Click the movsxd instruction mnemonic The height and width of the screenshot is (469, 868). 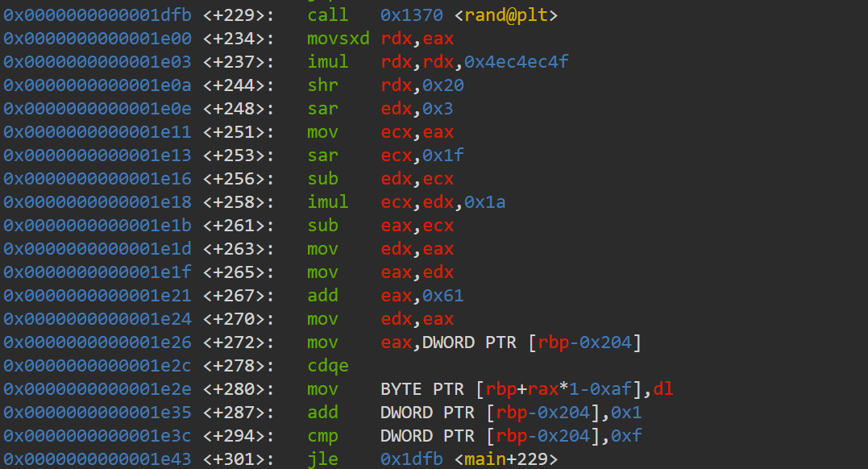click(x=338, y=38)
